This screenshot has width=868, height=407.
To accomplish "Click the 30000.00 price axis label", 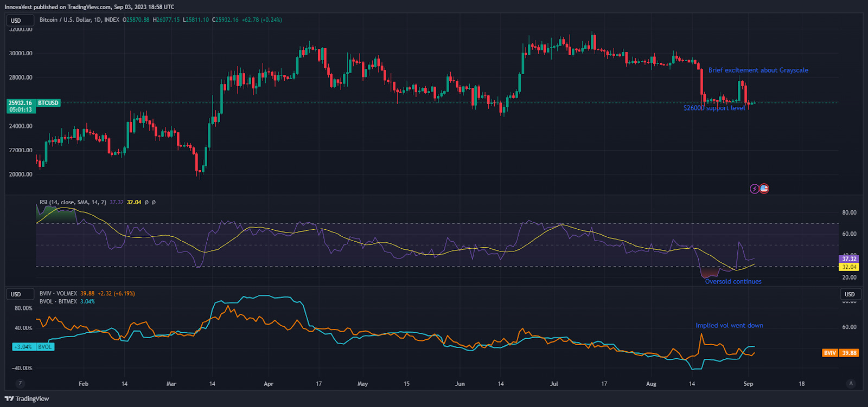I will coord(21,53).
